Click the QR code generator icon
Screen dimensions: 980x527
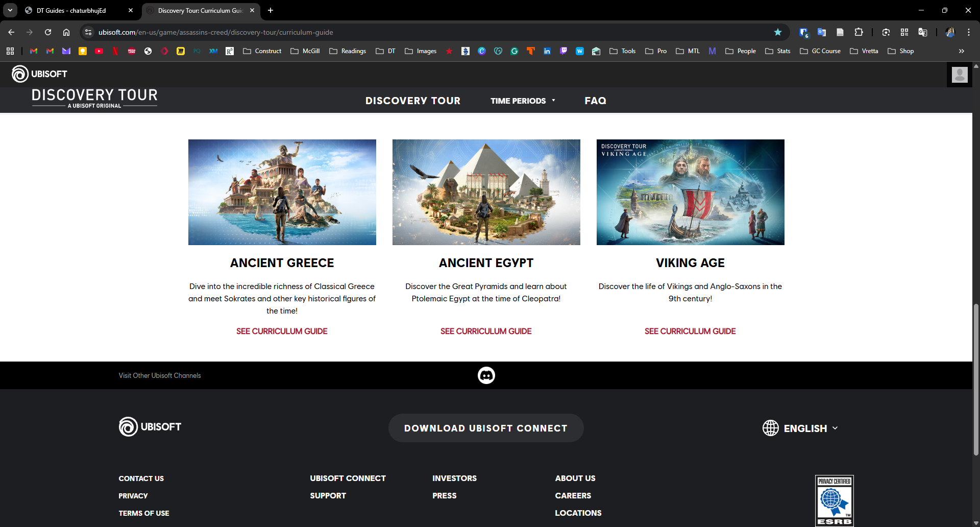pyautogui.click(x=904, y=32)
